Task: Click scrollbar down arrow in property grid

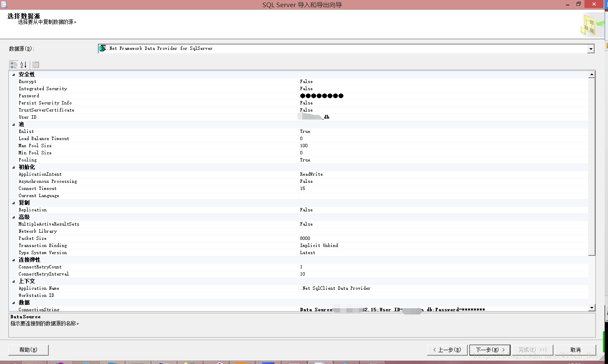Action: pos(592,308)
